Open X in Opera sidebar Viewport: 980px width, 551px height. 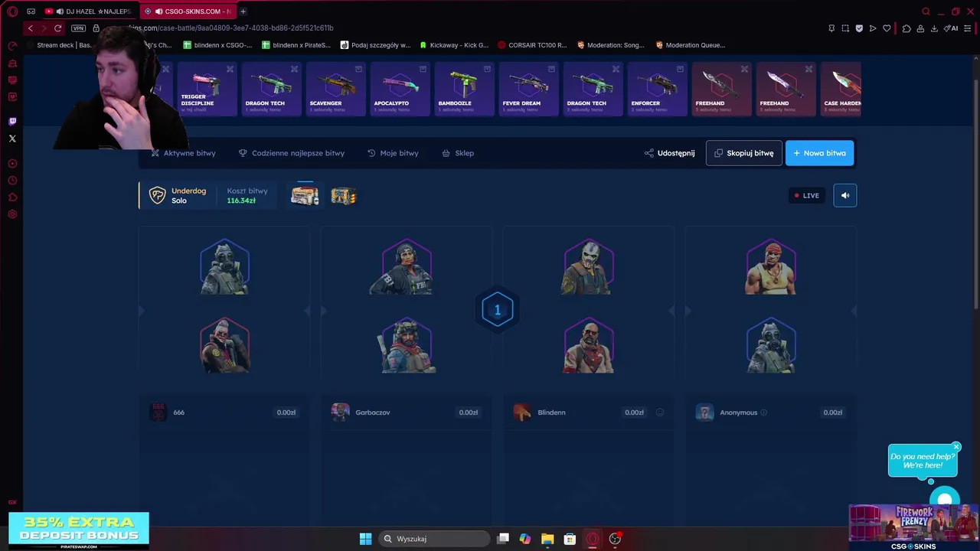click(x=12, y=139)
